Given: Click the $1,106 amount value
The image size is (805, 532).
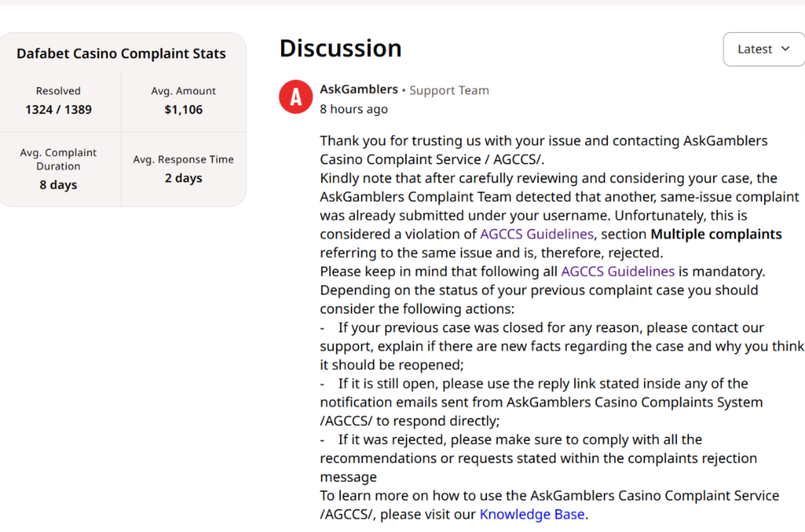Looking at the screenshot, I should (184, 109).
